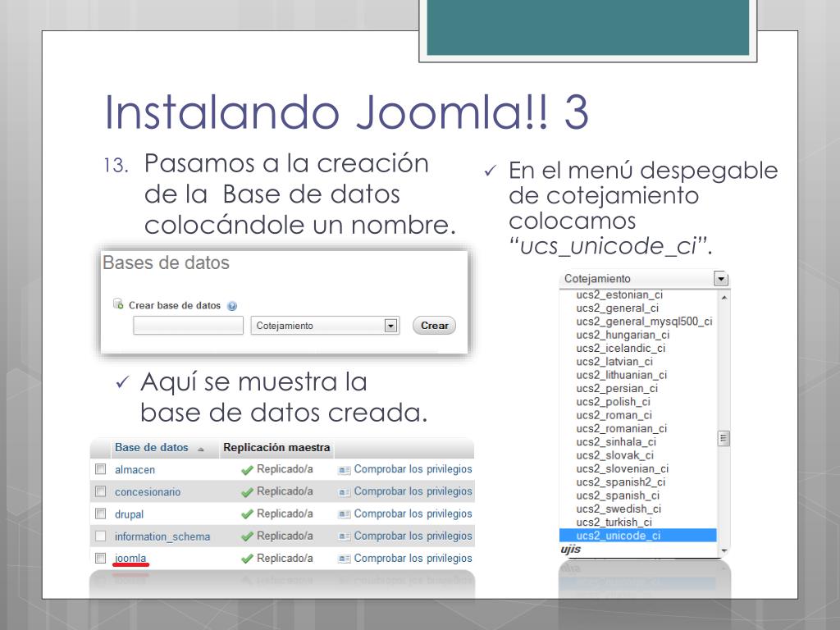Collapse the open Cotejamiento list via its arrow
This screenshot has width=840, height=630.
(720, 279)
